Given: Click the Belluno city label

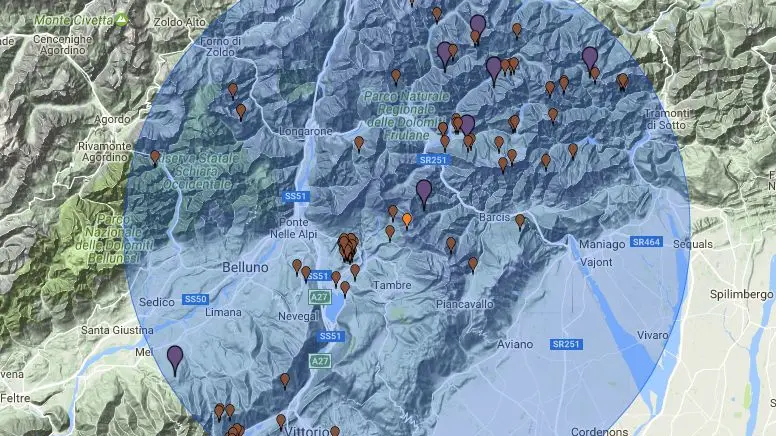Looking at the screenshot, I should pyautogui.click(x=245, y=268).
